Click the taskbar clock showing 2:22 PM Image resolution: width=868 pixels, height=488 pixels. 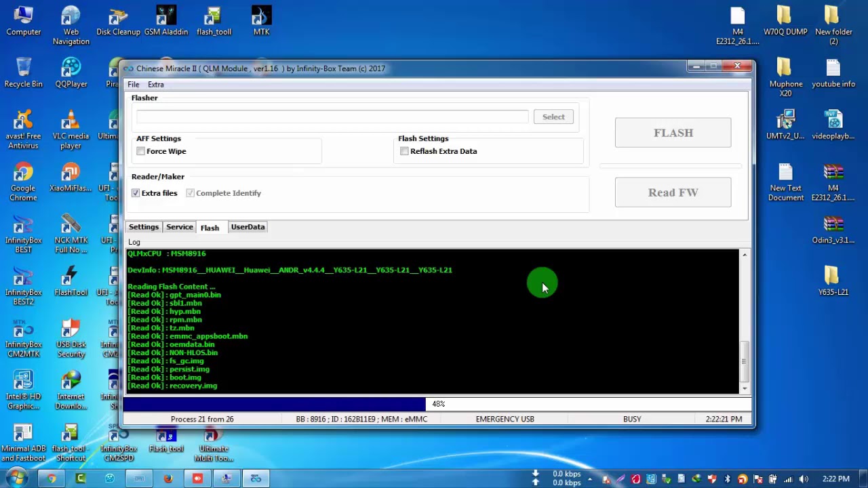(835, 479)
